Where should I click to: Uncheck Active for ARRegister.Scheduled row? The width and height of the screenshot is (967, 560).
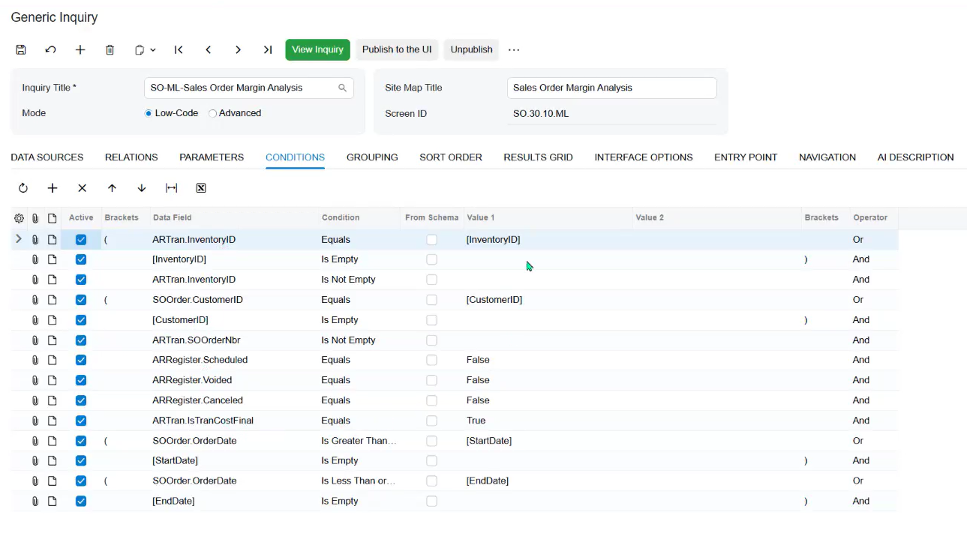click(x=81, y=360)
